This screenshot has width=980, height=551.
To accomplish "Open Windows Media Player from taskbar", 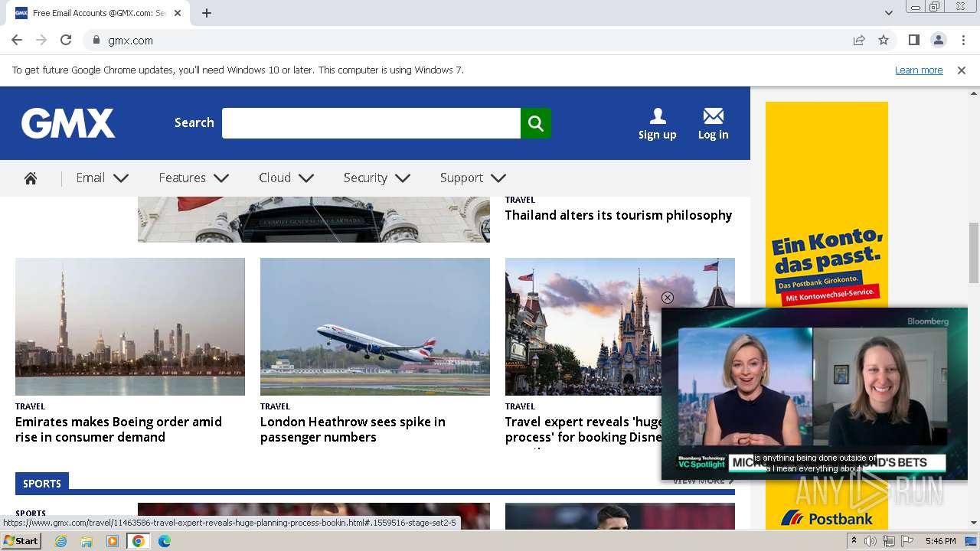I will (113, 541).
